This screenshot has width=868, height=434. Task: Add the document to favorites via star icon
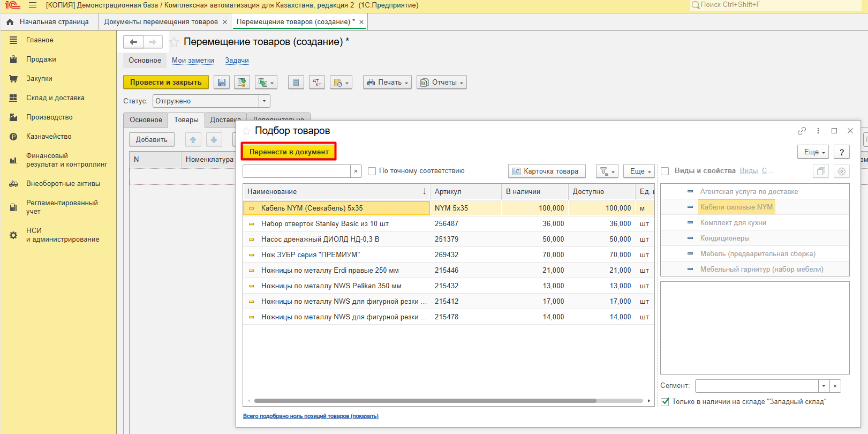[174, 42]
